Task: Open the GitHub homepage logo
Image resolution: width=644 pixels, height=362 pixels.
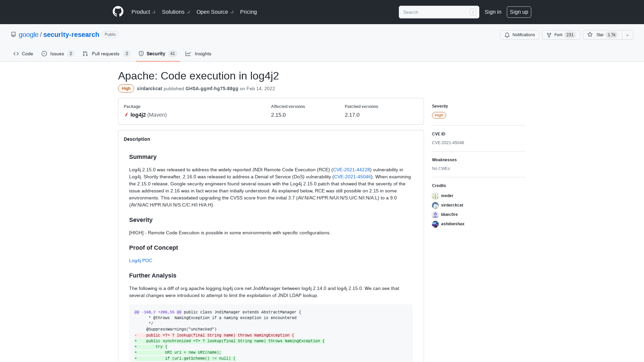Action: tap(118, 12)
